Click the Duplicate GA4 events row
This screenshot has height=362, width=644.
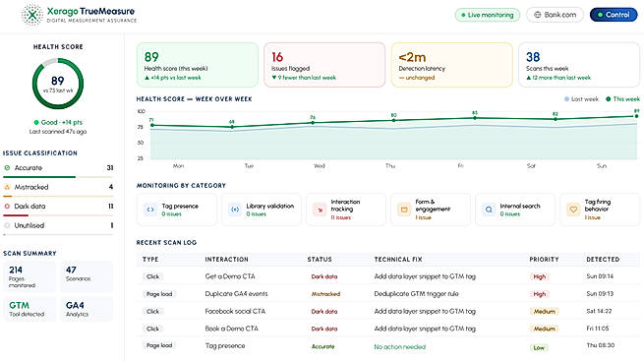[x=388, y=294]
